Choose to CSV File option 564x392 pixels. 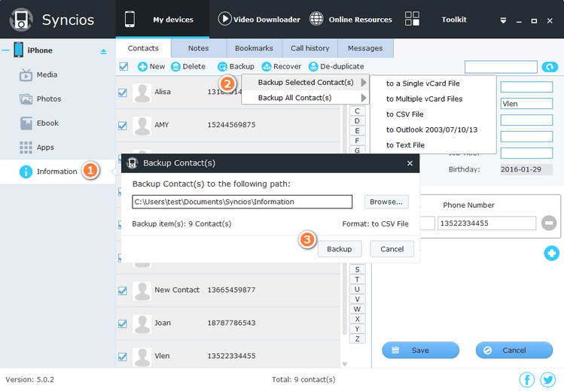[x=404, y=114]
